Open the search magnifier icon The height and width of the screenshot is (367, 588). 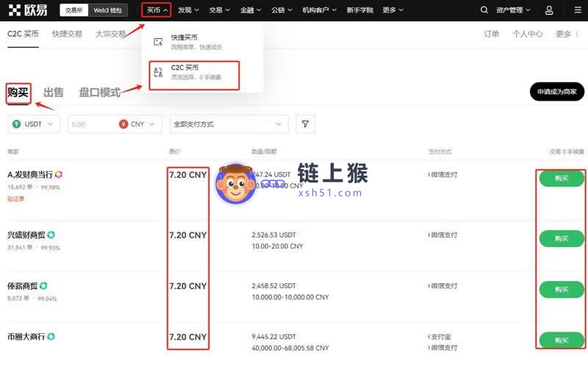pyautogui.click(x=484, y=10)
